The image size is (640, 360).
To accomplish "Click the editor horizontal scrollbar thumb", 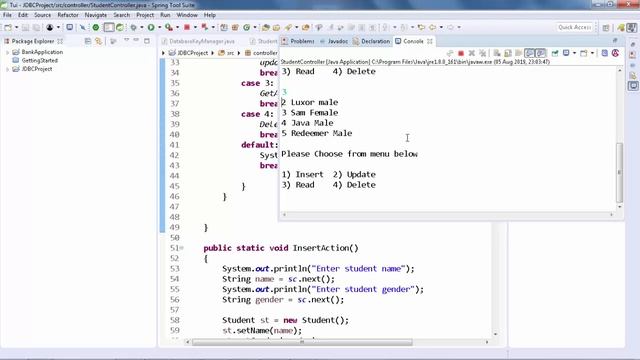I will (302, 342).
